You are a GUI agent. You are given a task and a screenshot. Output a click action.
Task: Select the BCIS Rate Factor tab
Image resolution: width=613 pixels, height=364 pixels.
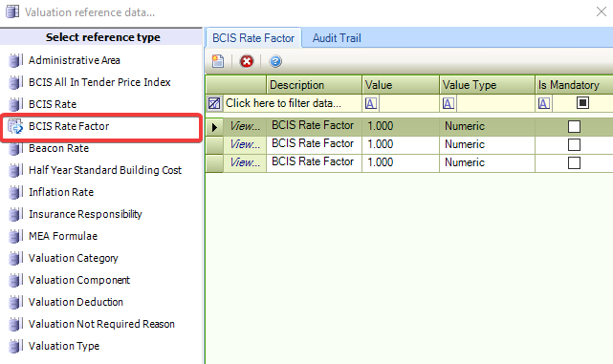(253, 38)
